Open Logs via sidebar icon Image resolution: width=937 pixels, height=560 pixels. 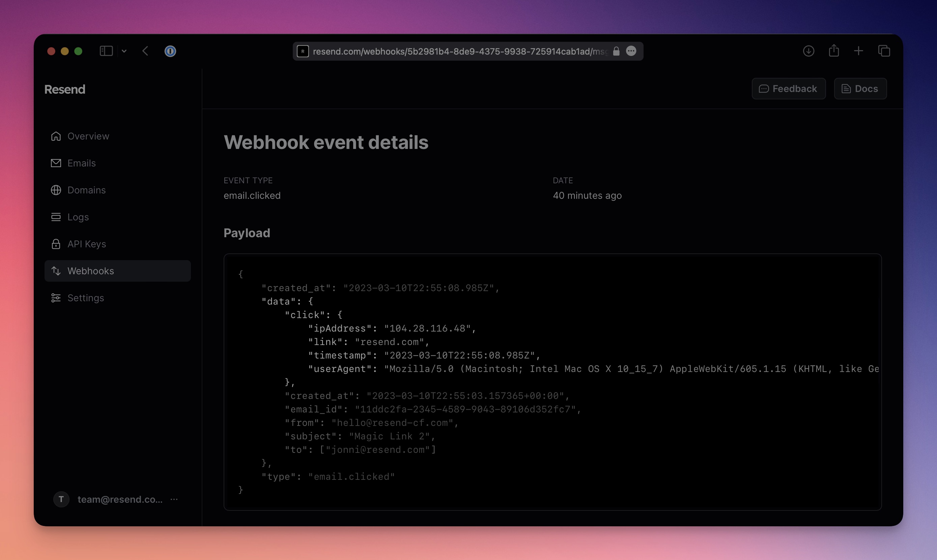56,217
